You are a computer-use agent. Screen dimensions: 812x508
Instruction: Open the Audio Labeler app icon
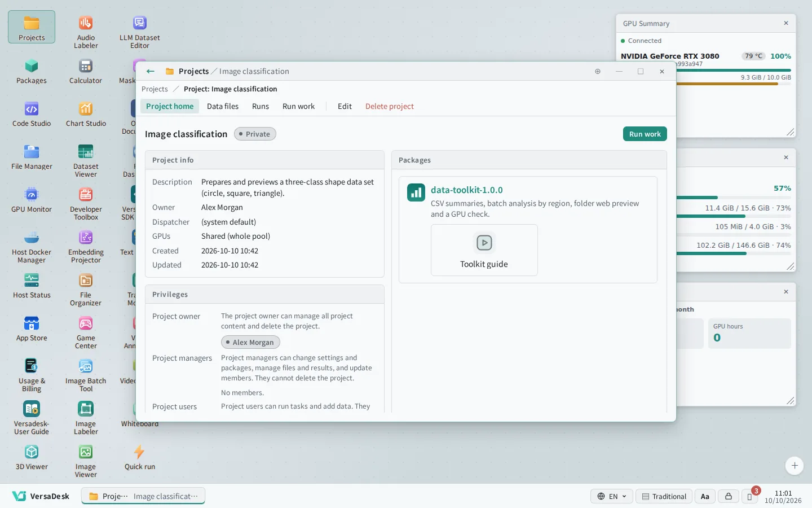click(86, 32)
